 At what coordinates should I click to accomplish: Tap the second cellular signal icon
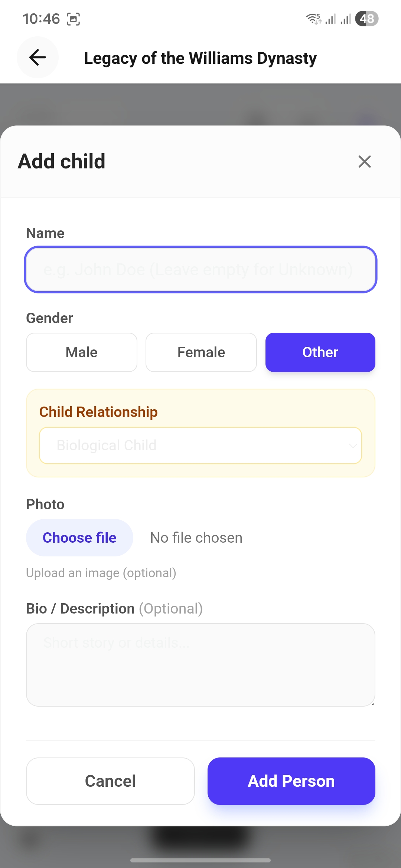[346, 19]
